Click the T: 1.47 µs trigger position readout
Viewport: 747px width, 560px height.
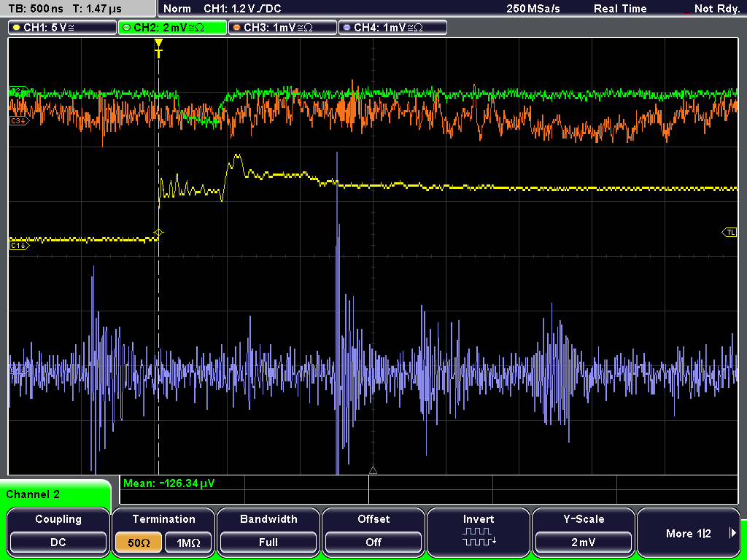point(98,9)
